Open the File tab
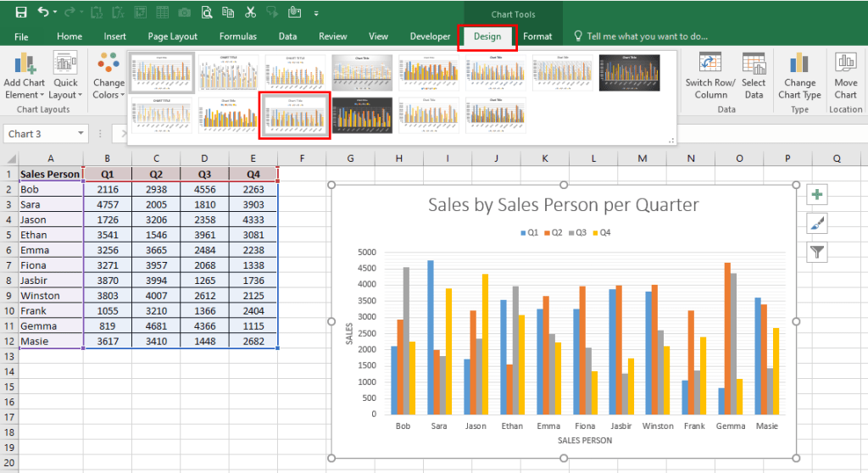Viewport: 868px width, 473px height. click(21, 36)
